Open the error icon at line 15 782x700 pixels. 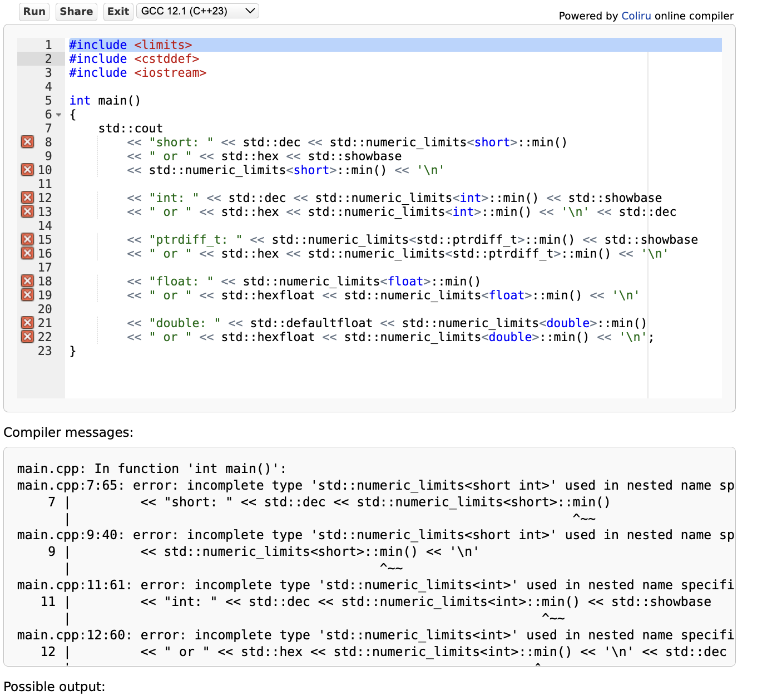[x=27, y=239]
